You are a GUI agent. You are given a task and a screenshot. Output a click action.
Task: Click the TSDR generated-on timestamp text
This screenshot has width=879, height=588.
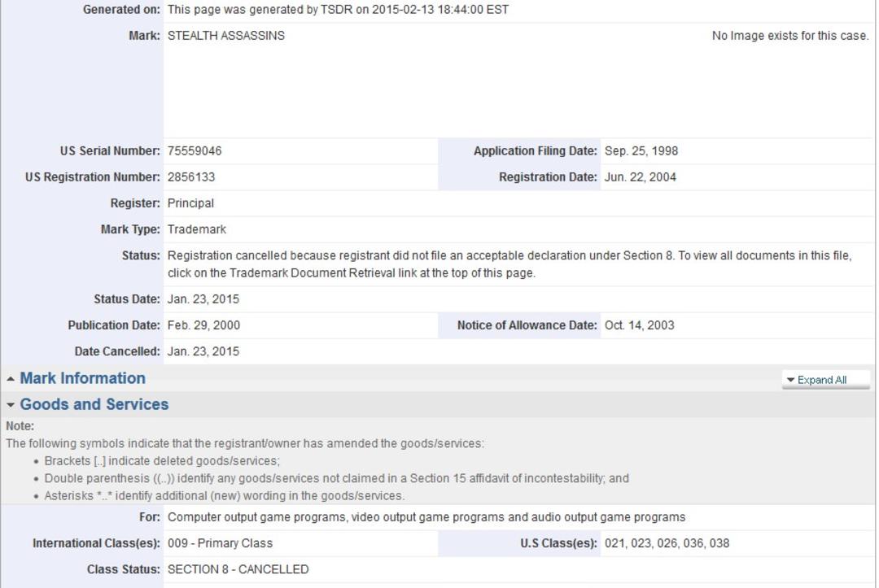tap(338, 10)
